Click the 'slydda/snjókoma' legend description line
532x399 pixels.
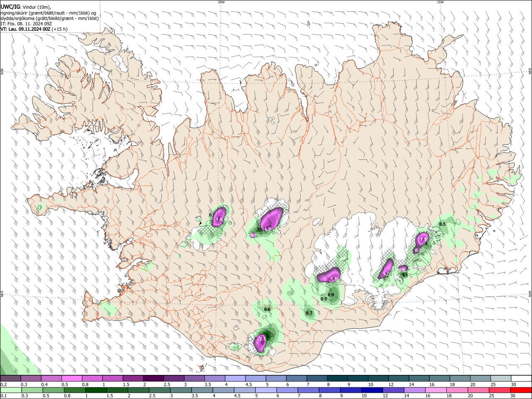click(49, 18)
